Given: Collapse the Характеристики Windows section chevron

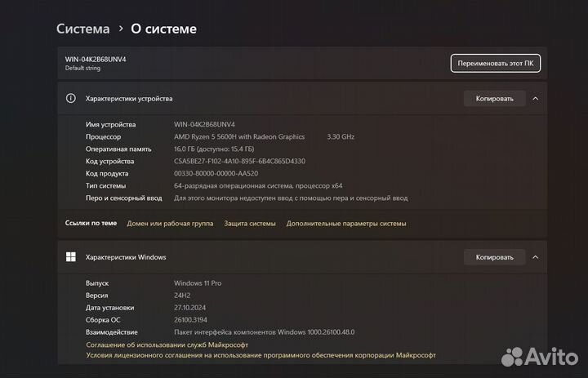Looking at the screenshot, I should (x=536, y=257).
